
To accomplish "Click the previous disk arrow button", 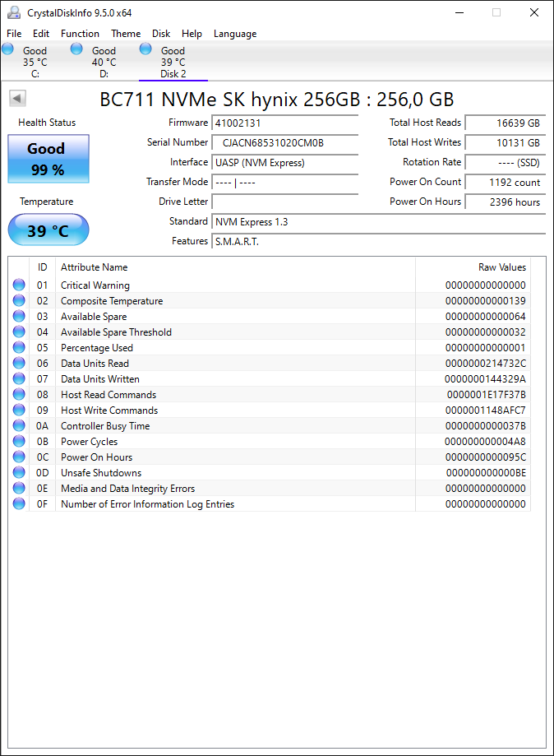I will pos(17,99).
